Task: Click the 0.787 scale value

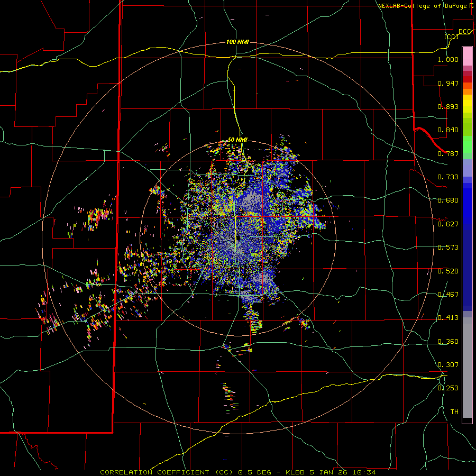Action: pyautogui.click(x=448, y=153)
